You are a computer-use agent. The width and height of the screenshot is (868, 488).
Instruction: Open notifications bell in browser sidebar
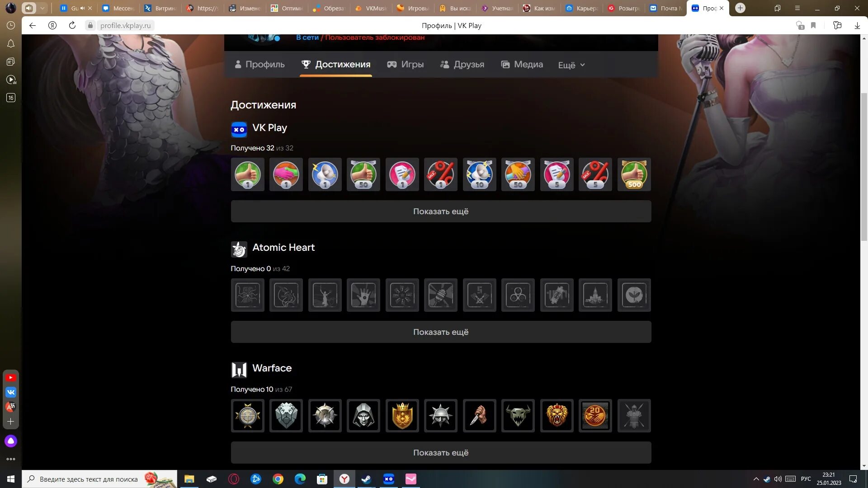coord(11,43)
